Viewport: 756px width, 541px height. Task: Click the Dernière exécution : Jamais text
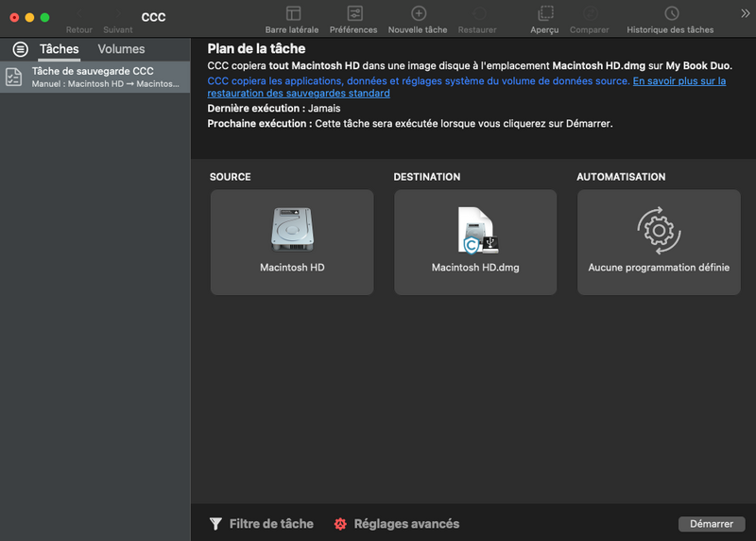coord(274,108)
